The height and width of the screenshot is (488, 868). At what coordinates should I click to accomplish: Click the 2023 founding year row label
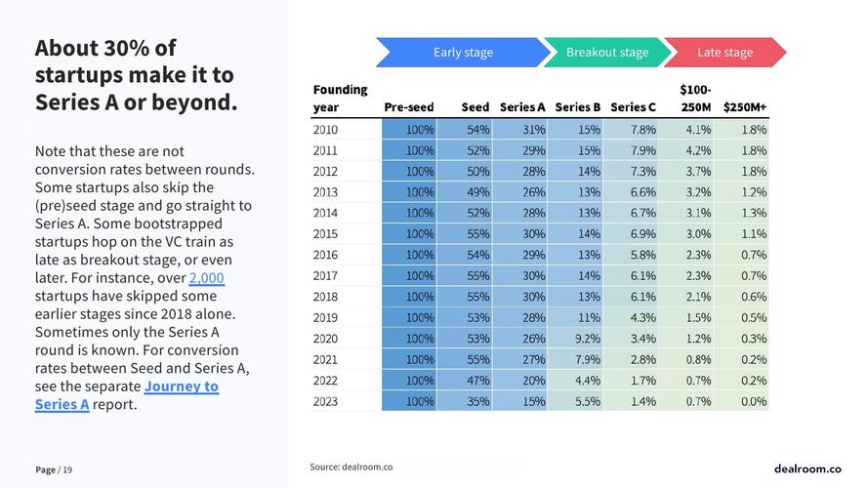[325, 401]
